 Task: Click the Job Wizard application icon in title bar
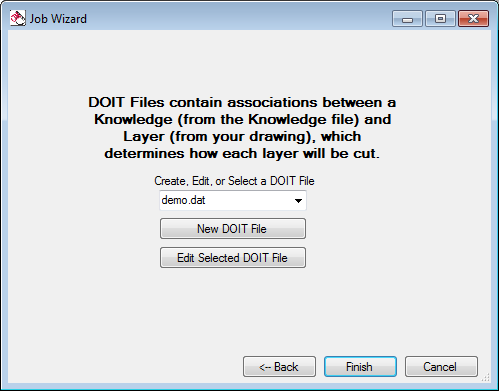[17, 18]
